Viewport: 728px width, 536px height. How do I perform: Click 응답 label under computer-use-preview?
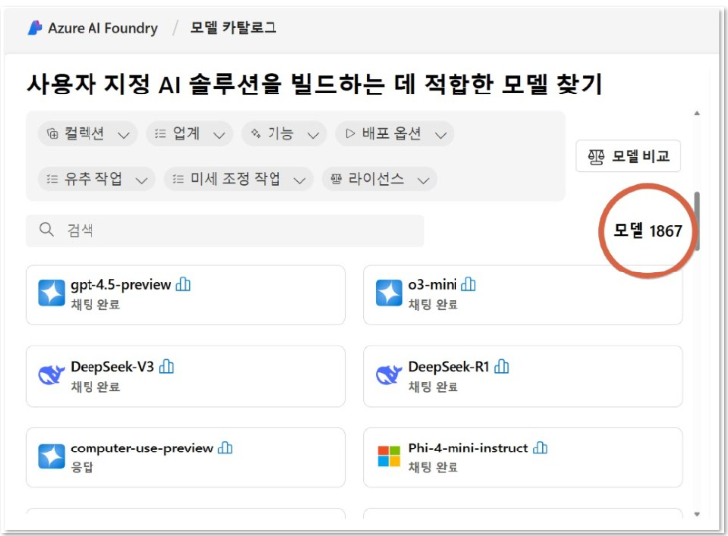[x=82, y=467]
